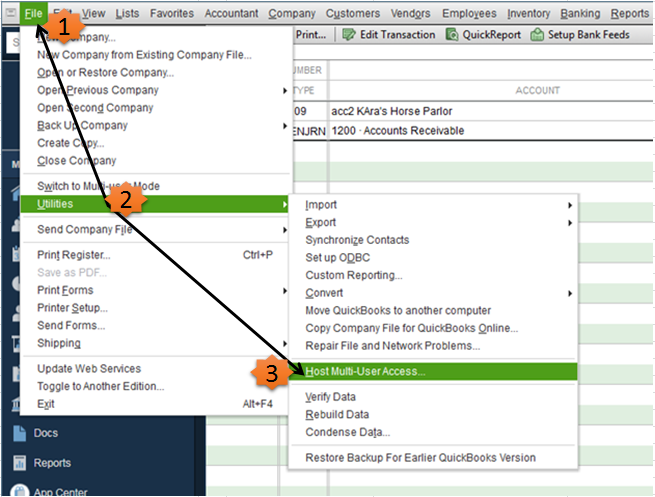655x497 pixels.
Task: Choose Create Copy... menu entry
Action: click(x=71, y=143)
